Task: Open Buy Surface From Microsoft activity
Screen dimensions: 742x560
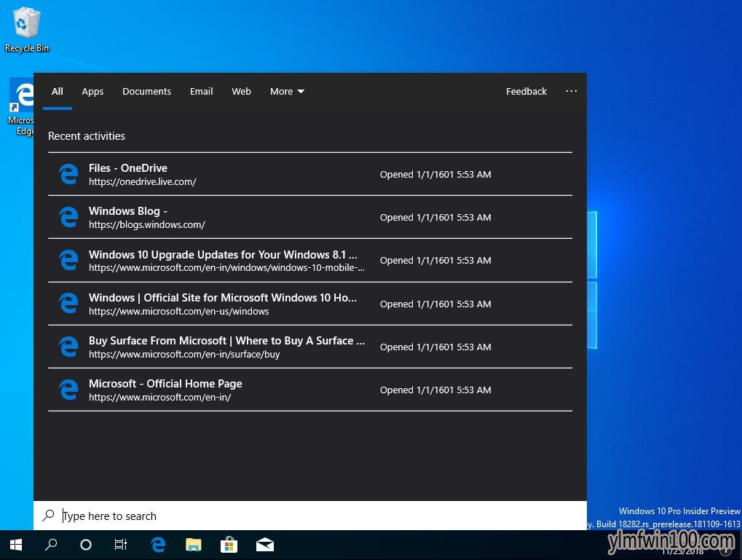Action: click(310, 347)
